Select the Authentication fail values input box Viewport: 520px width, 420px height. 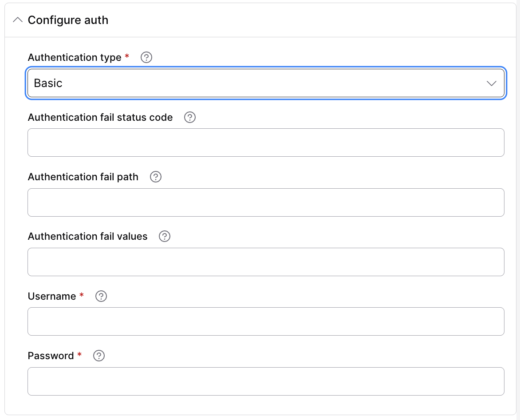coord(266,262)
